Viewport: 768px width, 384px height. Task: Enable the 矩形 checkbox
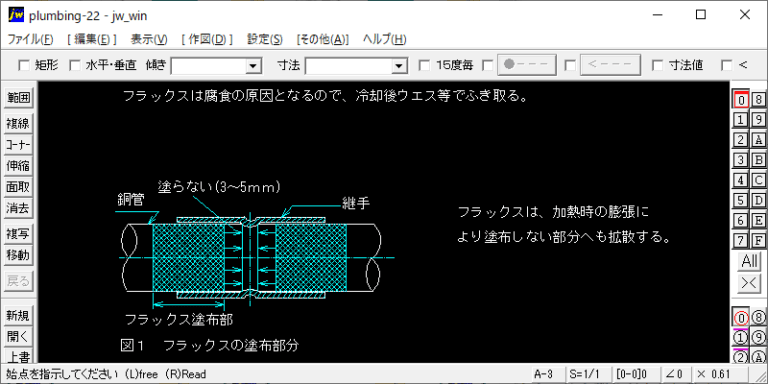tap(24, 65)
